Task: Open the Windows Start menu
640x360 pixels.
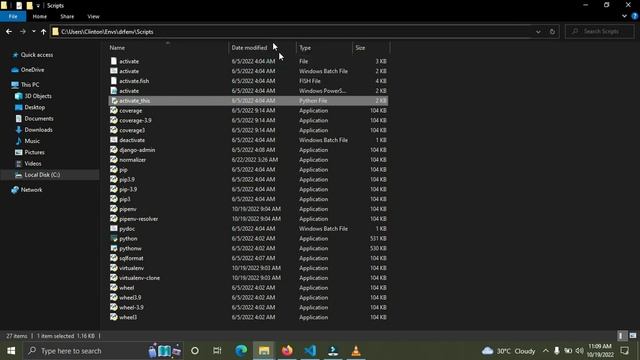Action: [x=11, y=351]
